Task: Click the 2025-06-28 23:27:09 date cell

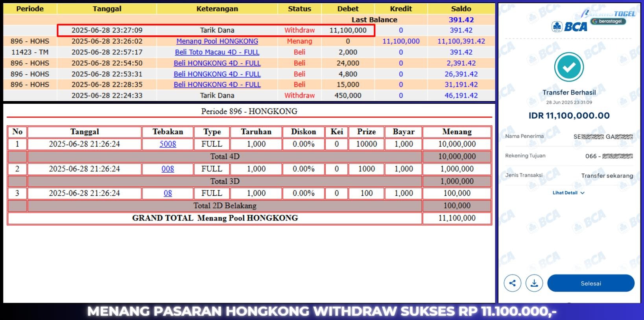Action: tap(107, 30)
